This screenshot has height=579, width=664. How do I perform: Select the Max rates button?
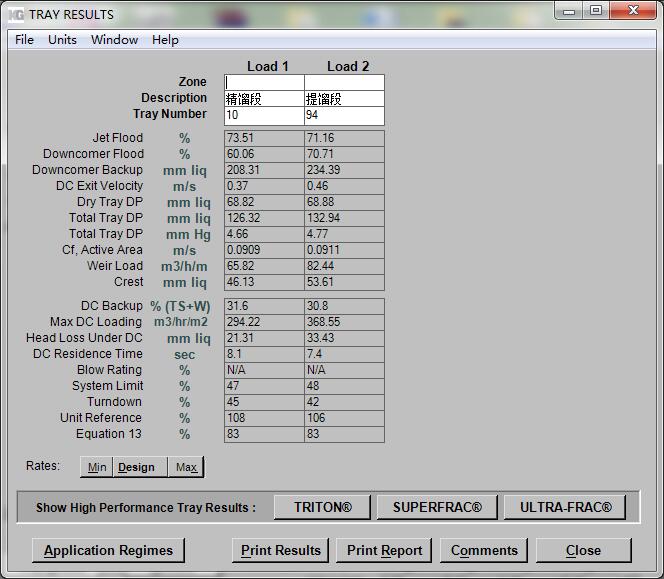186,467
